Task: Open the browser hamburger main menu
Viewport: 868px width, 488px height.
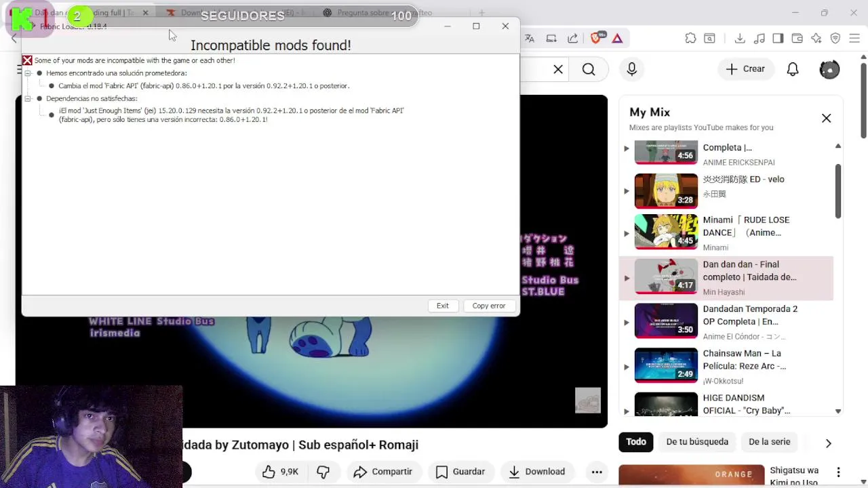Action: 854,39
